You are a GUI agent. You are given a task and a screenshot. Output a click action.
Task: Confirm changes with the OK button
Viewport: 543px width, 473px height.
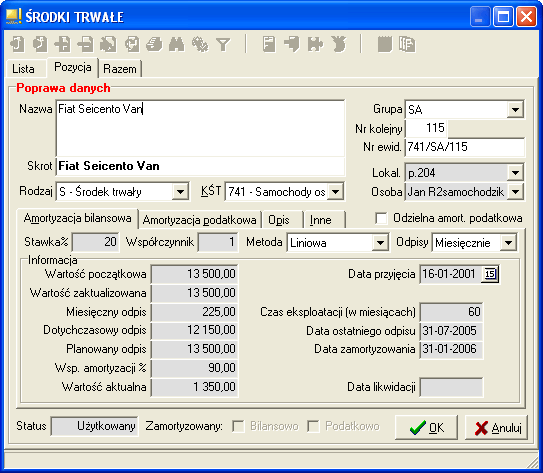[x=426, y=428]
